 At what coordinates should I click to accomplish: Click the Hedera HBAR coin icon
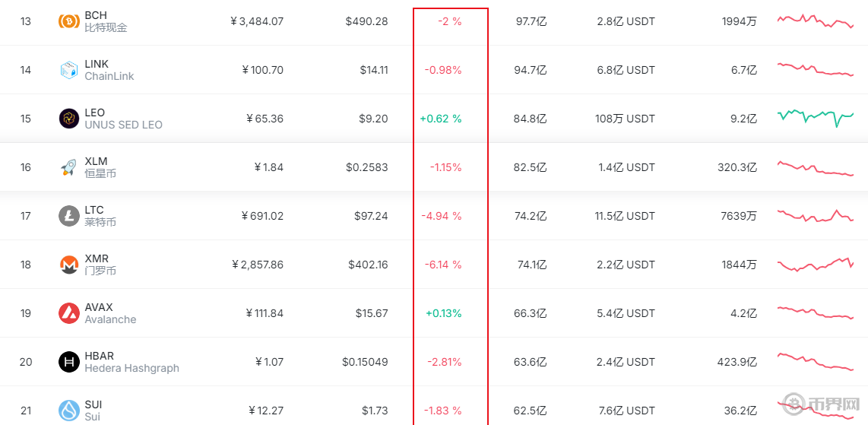click(69, 362)
